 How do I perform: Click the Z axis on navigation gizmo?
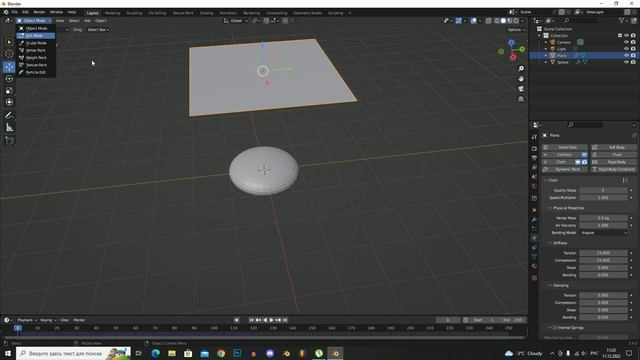coord(511,42)
